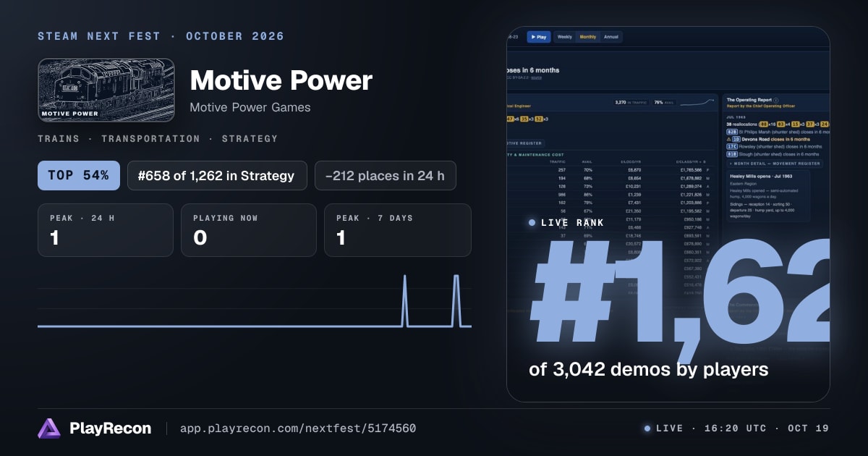Screen dimensions: 868x456
Task: Click the blue dot beside LIVE RANK
Action: pos(532,222)
